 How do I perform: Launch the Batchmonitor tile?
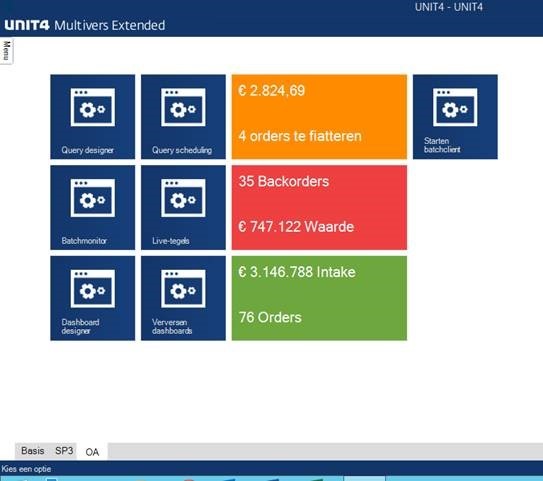[92, 207]
